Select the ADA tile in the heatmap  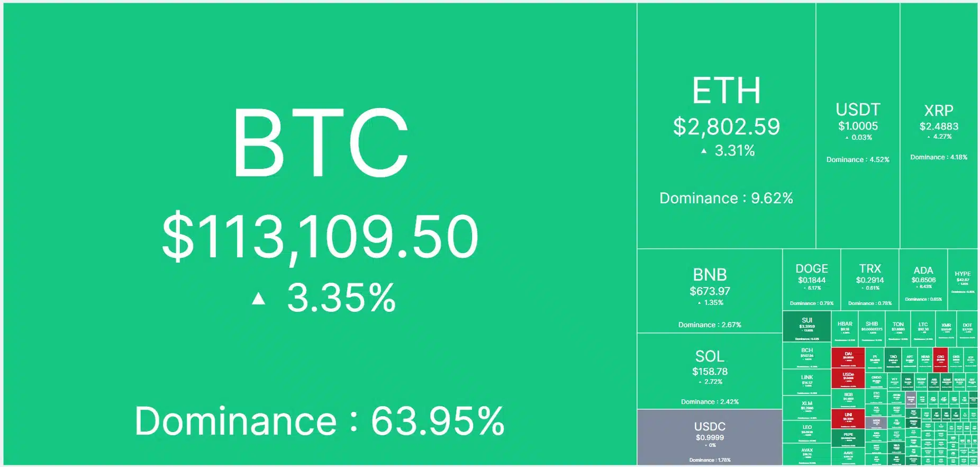923,280
